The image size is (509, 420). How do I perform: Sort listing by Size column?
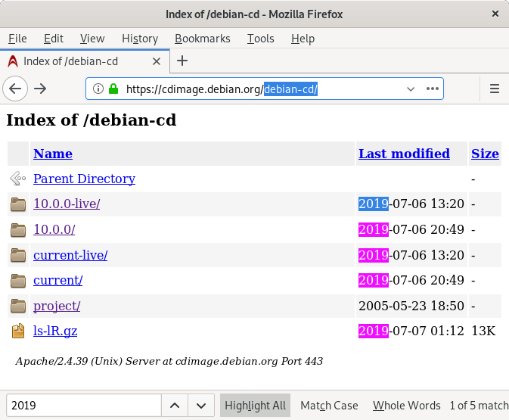click(x=485, y=154)
